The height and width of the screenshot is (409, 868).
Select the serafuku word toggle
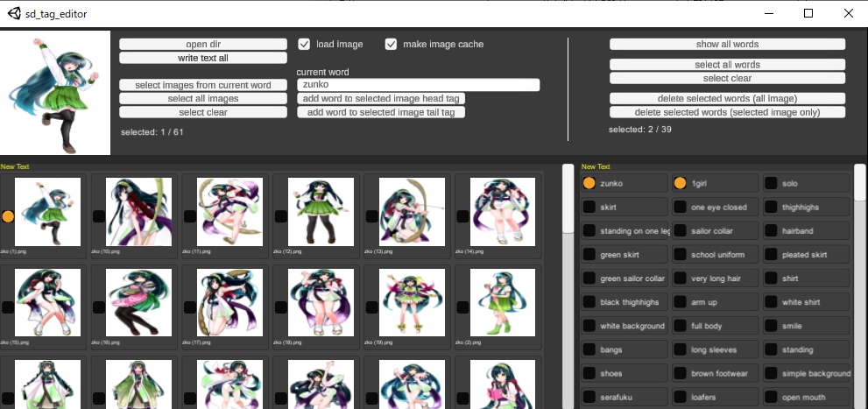(x=589, y=398)
